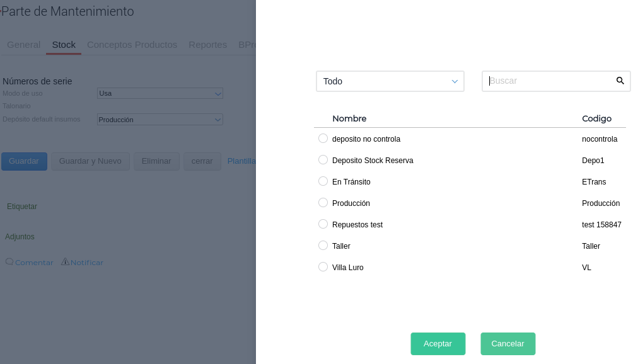Select the 'Deposito Stock Reserva' radio button
The width and height of the screenshot is (638, 364).
coord(323,160)
